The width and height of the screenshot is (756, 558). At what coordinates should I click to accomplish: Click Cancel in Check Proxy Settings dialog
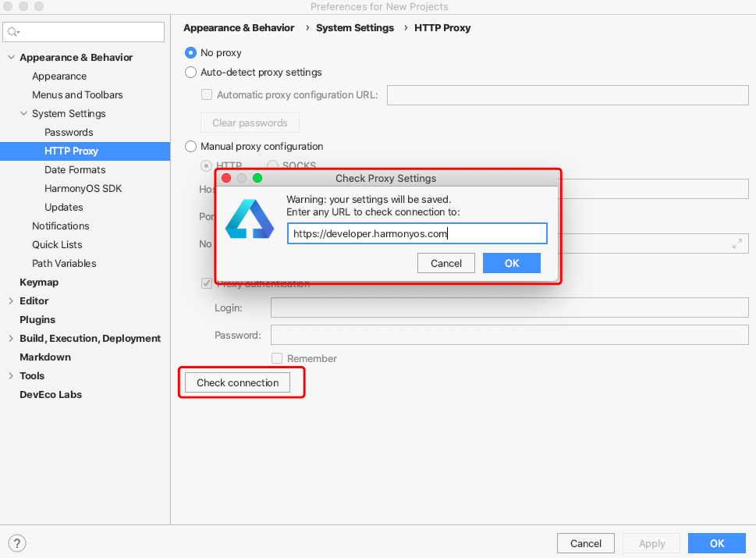click(446, 263)
